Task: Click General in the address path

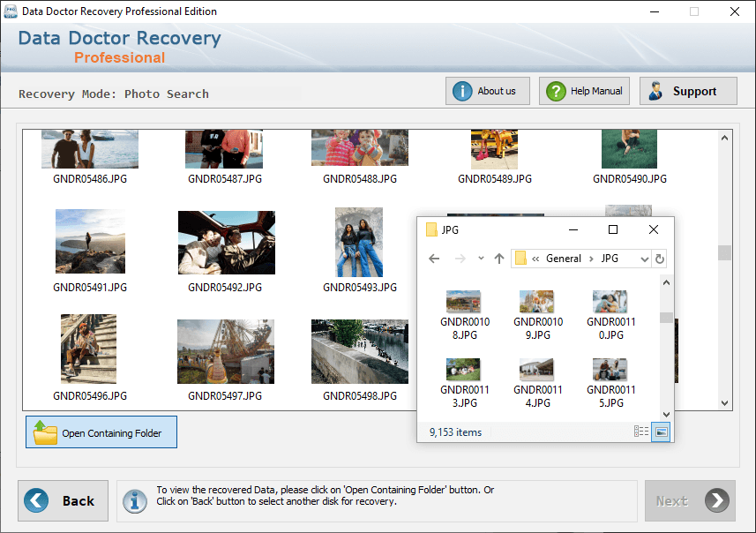Action: (x=563, y=259)
